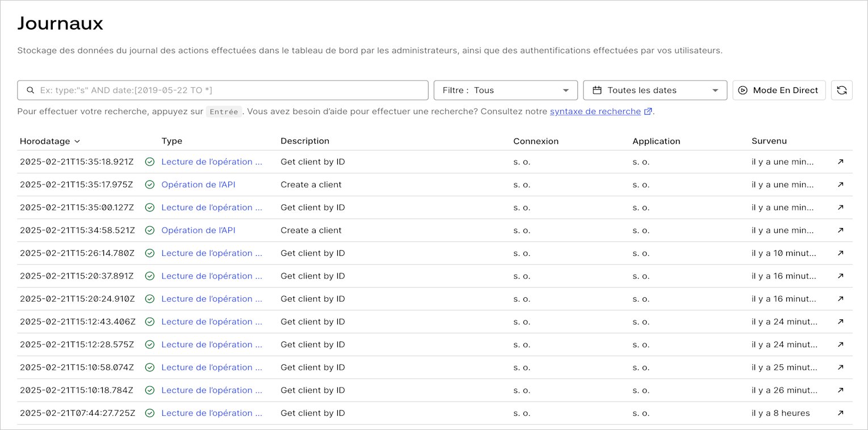The width and height of the screenshot is (868, 430).
Task: Click 'il y a 25 minut...' cell
Action: point(785,367)
